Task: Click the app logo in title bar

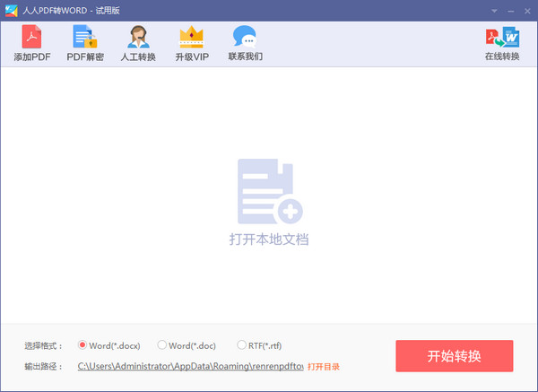Action: pyautogui.click(x=12, y=11)
